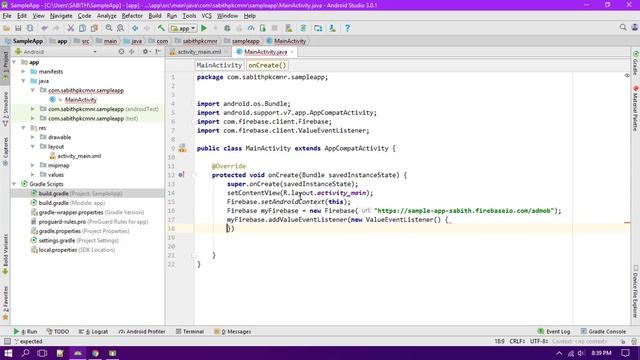Image resolution: width=640 pixels, height=360 pixels.
Task: Expand the manifests folder
Action: 24,71
